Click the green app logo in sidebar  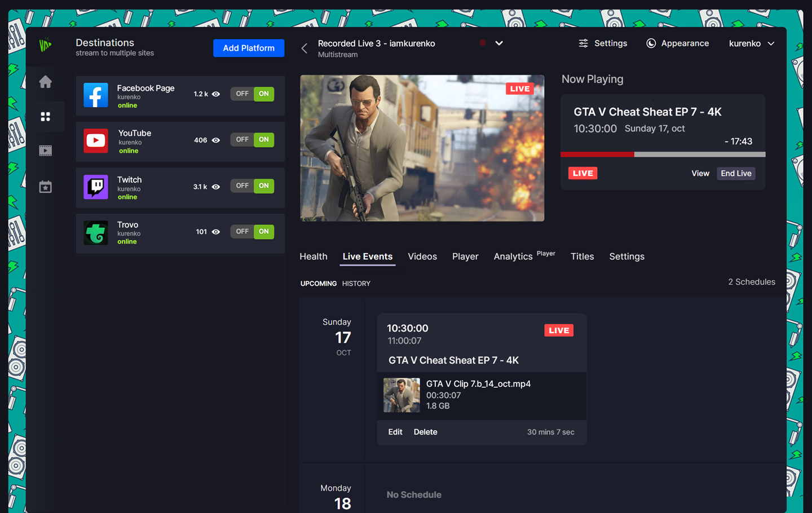pyautogui.click(x=46, y=45)
